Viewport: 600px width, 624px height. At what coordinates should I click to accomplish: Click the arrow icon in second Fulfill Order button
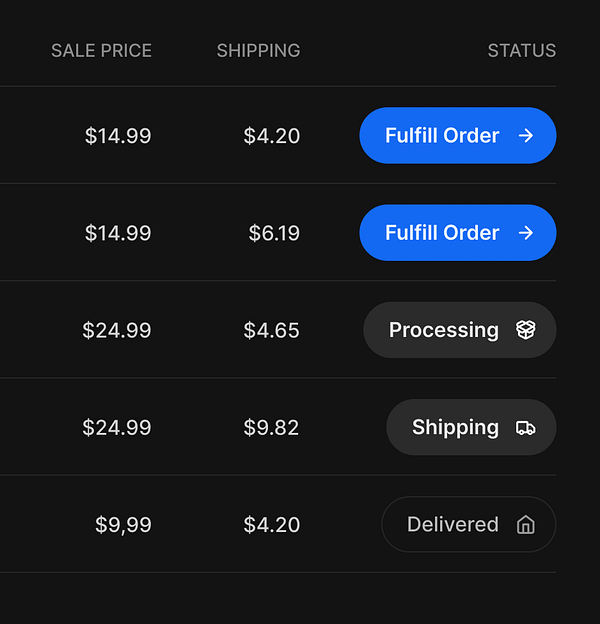[x=526, y=233]
